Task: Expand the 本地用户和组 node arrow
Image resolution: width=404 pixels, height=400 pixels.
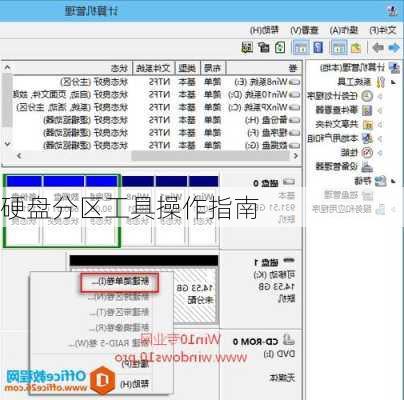Action: [380, 138]
